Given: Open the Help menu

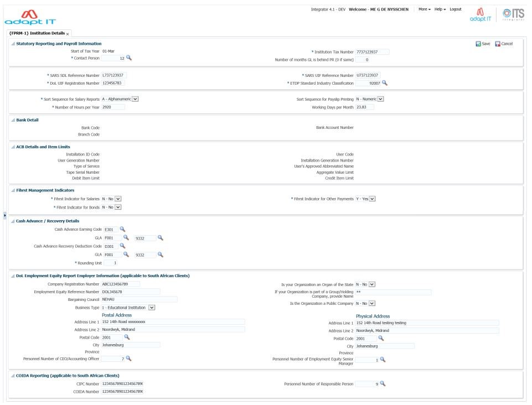Looking at the screenshot, I should tap(440, 9).
